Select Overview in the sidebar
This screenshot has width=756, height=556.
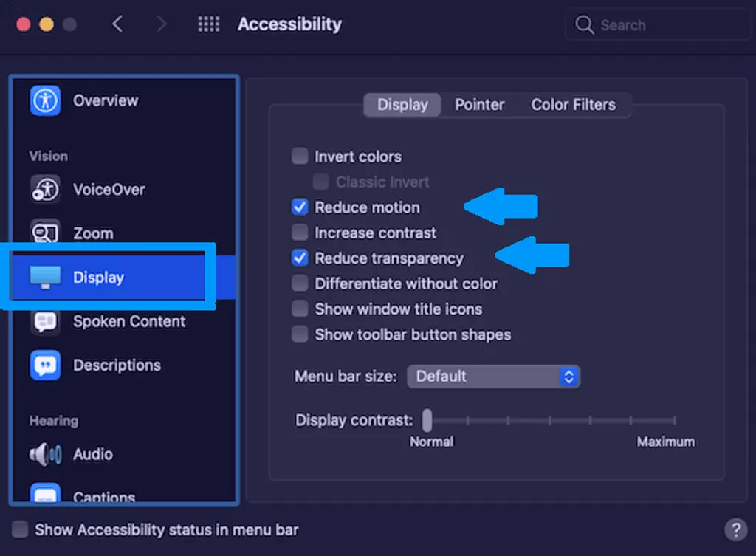(106, 100)
